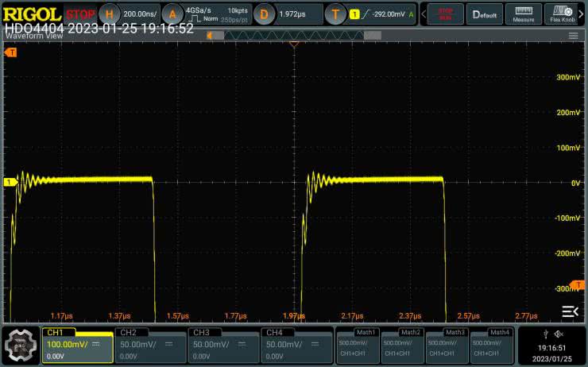Viewport: 588px width, 367px height.
Task: Toggle the STOP/RUN button
Action: coord(445,14)
